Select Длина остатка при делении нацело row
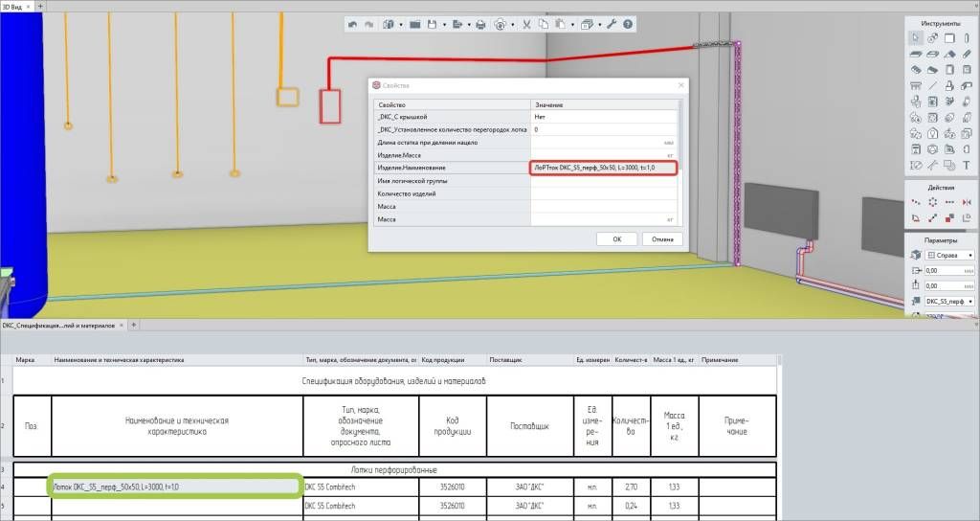The height and width of the screenshot is (521, 980). [x=525, y=143]
